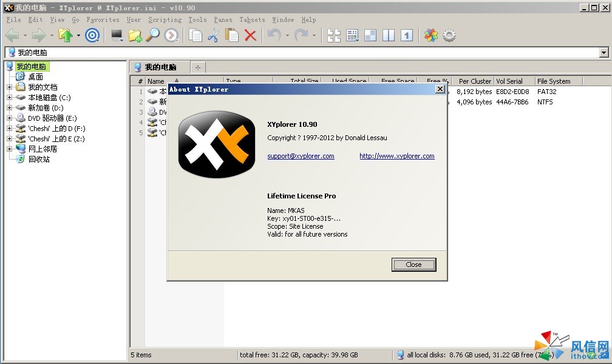The image size is (612, 364).
Task: Close About XYplorer dialog with X
Action: click(x=440, y=89)
